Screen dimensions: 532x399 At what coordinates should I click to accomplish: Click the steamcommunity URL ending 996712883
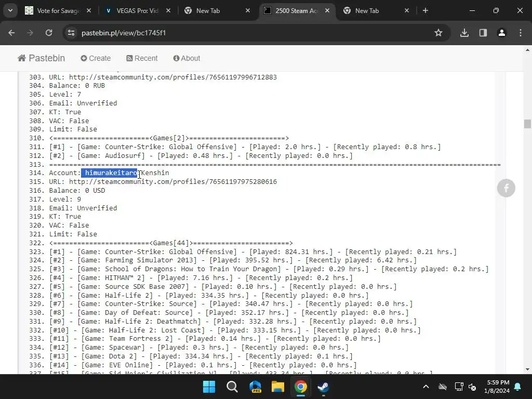173,77
